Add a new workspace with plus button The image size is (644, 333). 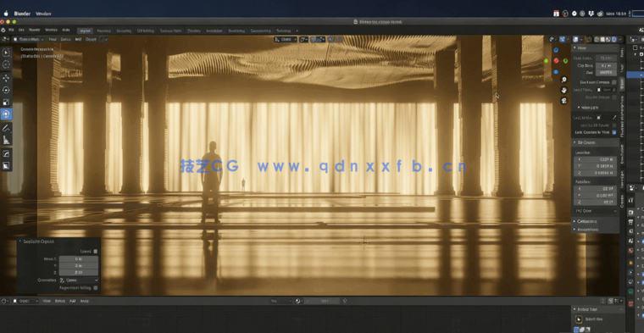click(x=297, y=31)
